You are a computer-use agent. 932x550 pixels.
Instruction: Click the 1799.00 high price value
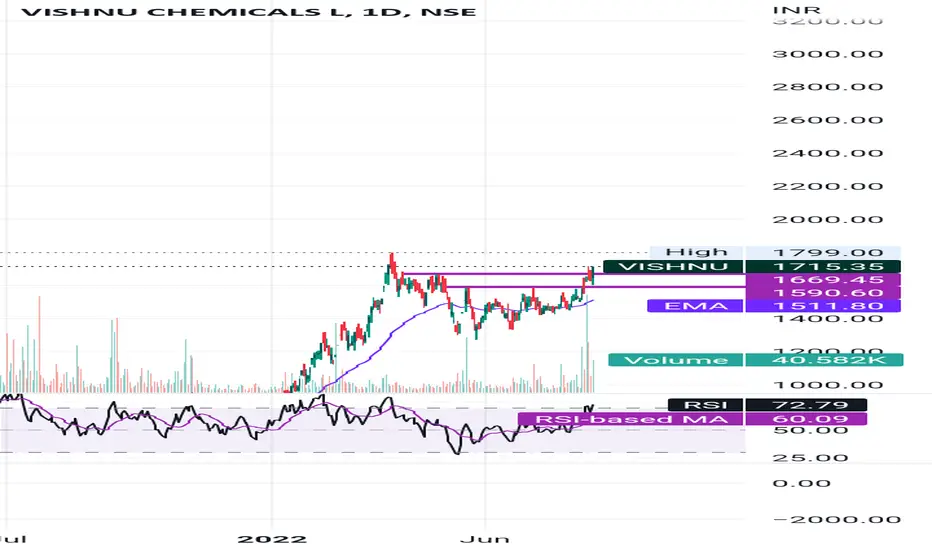click(823, 252)
